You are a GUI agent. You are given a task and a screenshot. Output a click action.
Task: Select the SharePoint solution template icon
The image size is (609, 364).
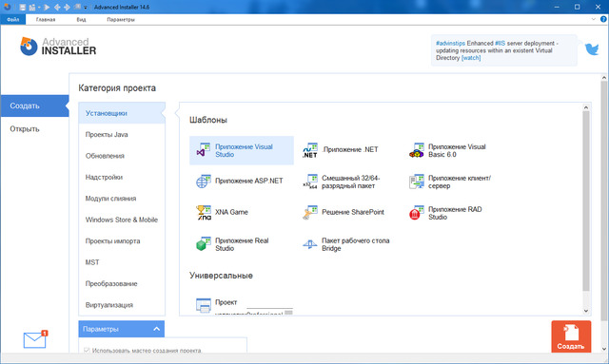(310, 213)
